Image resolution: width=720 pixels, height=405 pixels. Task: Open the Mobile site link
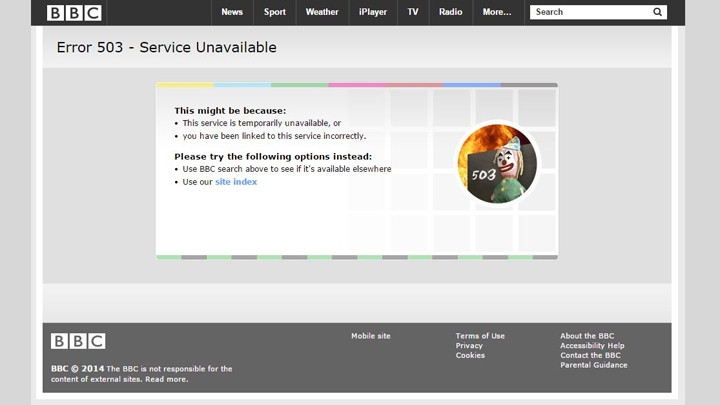371,336
